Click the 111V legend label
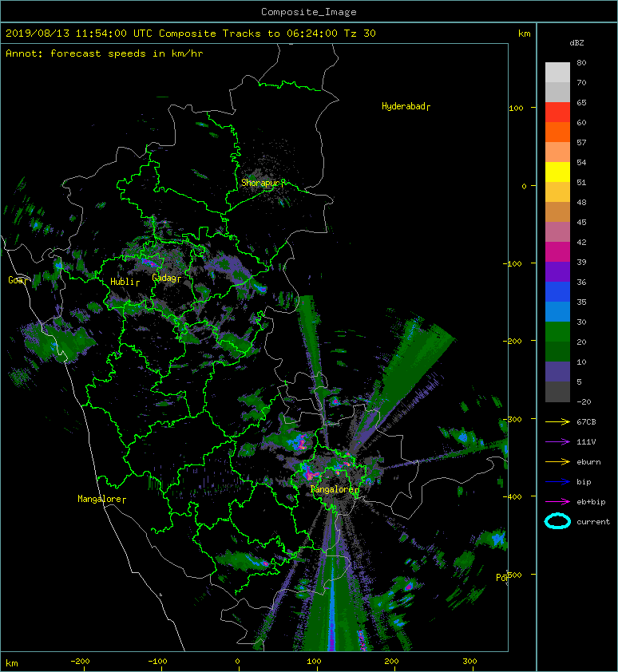This screenshot has width=618, height=672. coord(586,442)
